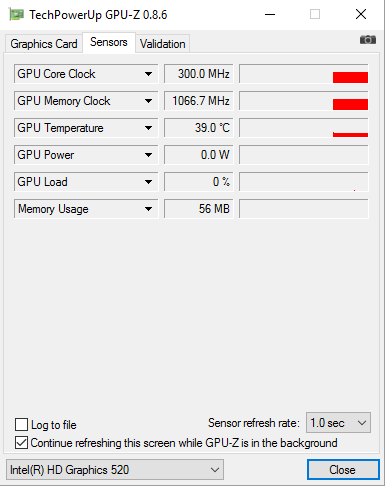Click the GPU-Z app icon in title bar
Screen dimensions: 385x486
16,15
